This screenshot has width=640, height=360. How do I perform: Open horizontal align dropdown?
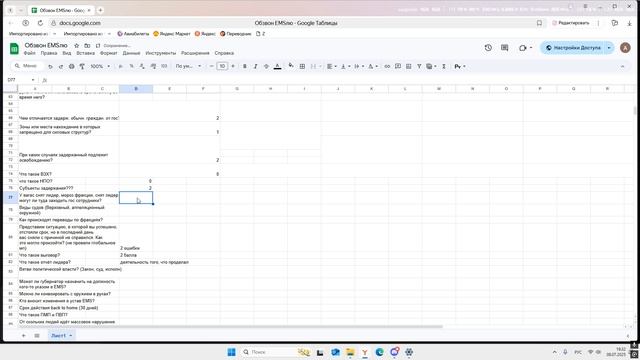point(331,66)
